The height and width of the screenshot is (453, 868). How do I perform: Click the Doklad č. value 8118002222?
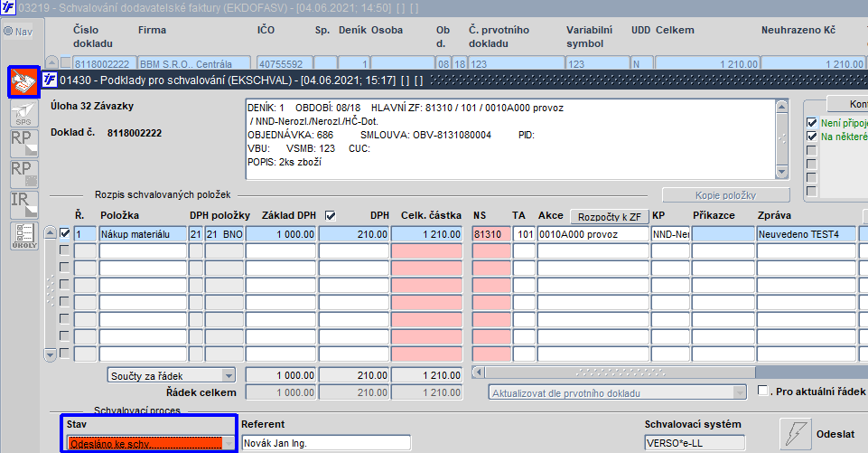point(135,133)
